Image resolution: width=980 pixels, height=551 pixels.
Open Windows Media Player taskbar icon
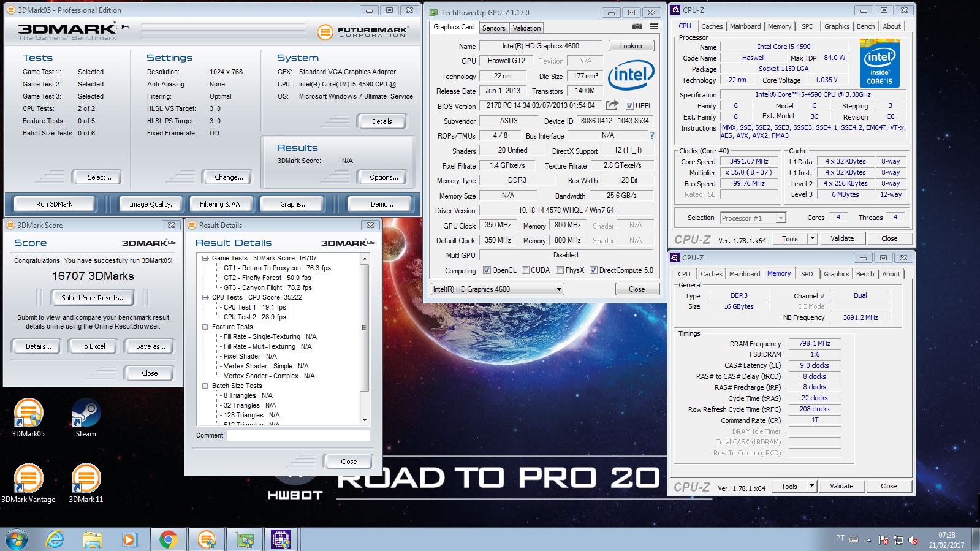tap(129, 539)
